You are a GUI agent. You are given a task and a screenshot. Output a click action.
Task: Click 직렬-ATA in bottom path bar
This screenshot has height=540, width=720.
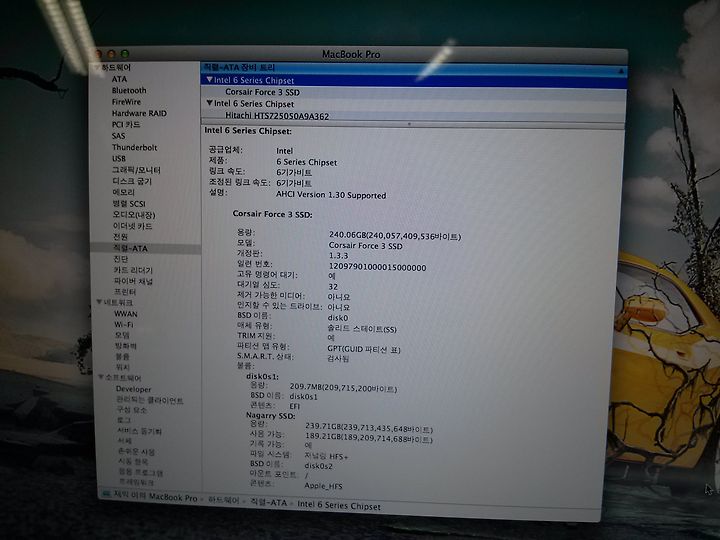click(269, 503)
